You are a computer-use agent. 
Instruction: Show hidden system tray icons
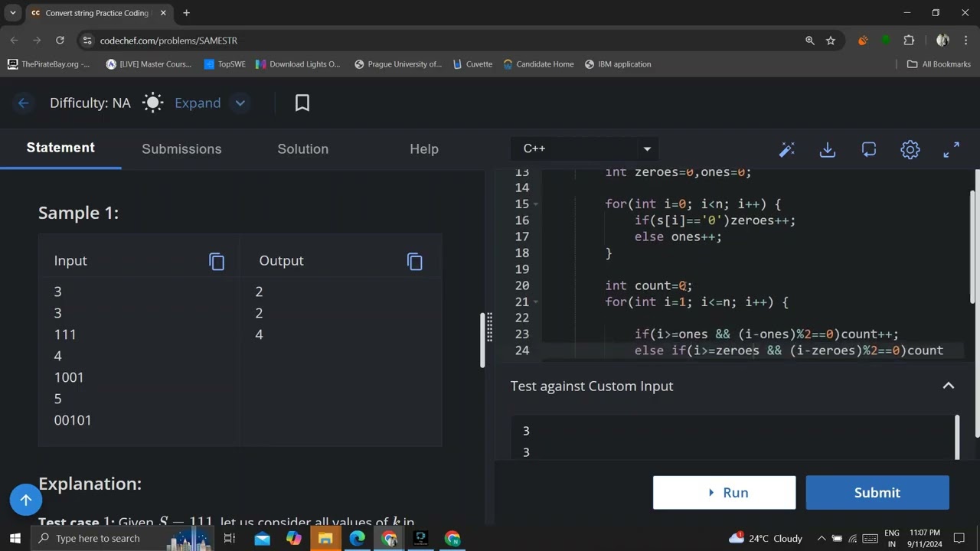coord(822,538)
